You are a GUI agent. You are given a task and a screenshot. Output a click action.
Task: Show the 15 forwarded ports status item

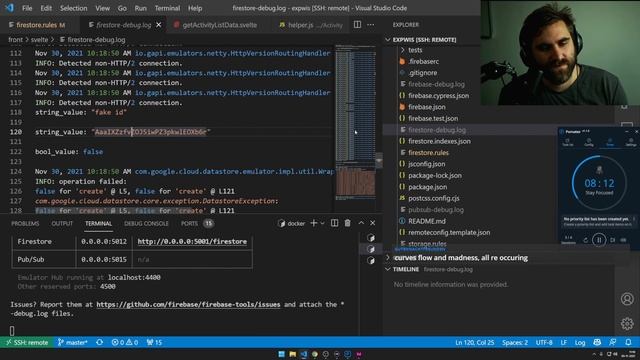(154, 342)
